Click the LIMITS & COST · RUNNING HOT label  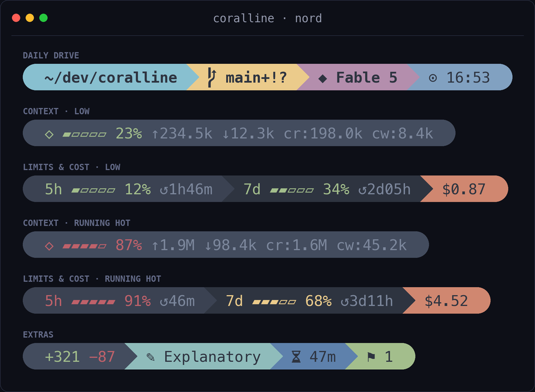click(x=92, y=279)
